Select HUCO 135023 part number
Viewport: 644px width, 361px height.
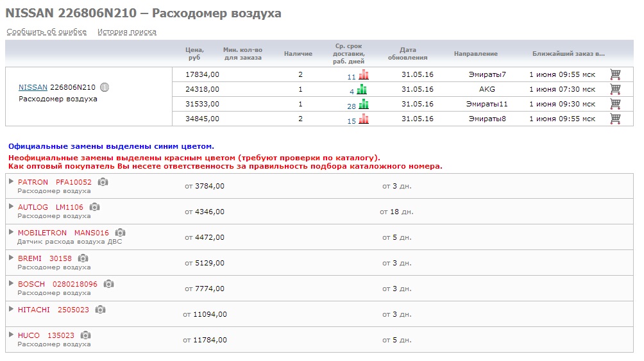pos(61,335)
